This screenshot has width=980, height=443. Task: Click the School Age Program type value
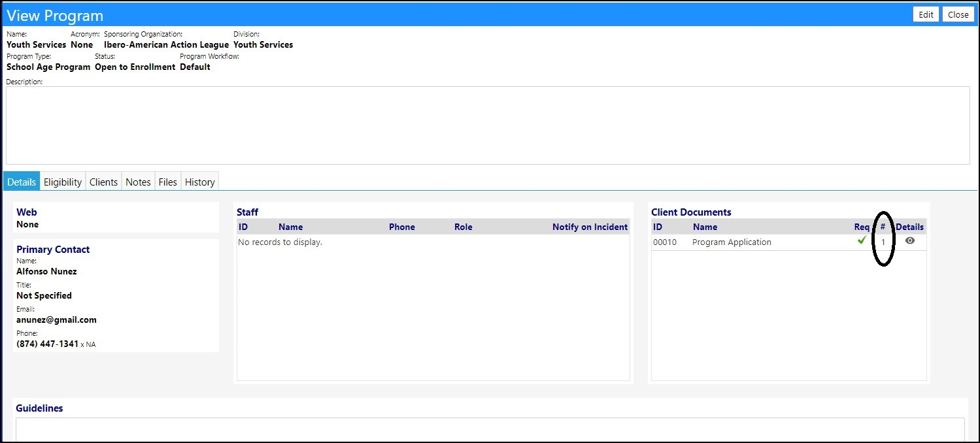[48, 67]
